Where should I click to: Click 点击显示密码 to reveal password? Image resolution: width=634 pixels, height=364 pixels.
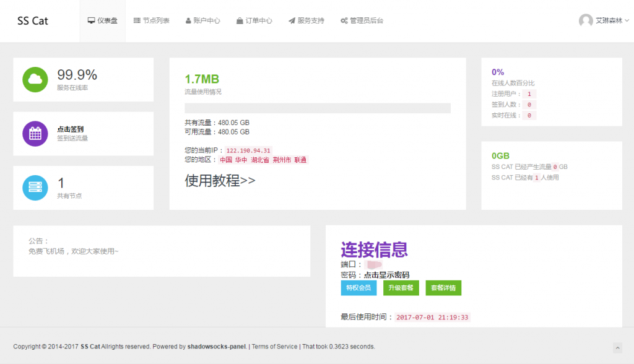386,275
